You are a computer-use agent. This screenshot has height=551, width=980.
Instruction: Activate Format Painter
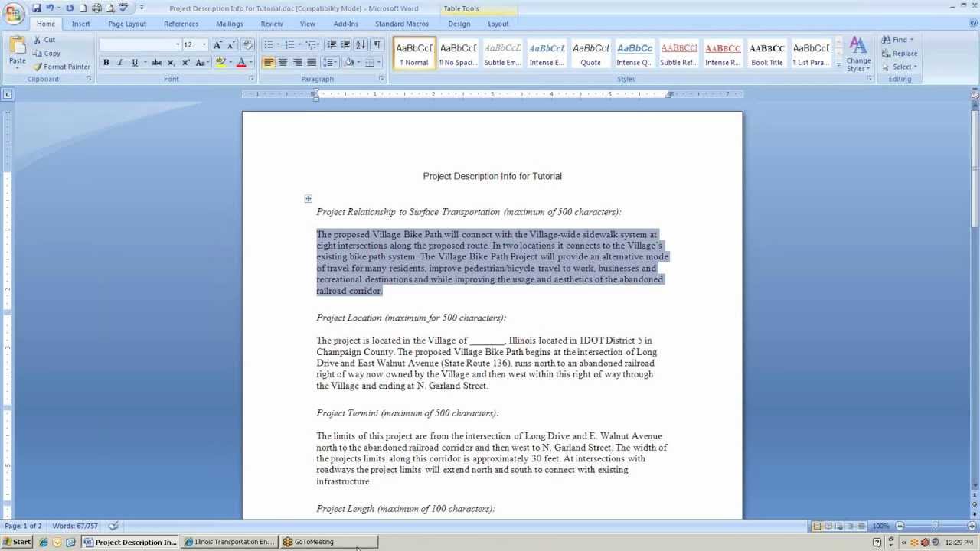pos(61,67)
